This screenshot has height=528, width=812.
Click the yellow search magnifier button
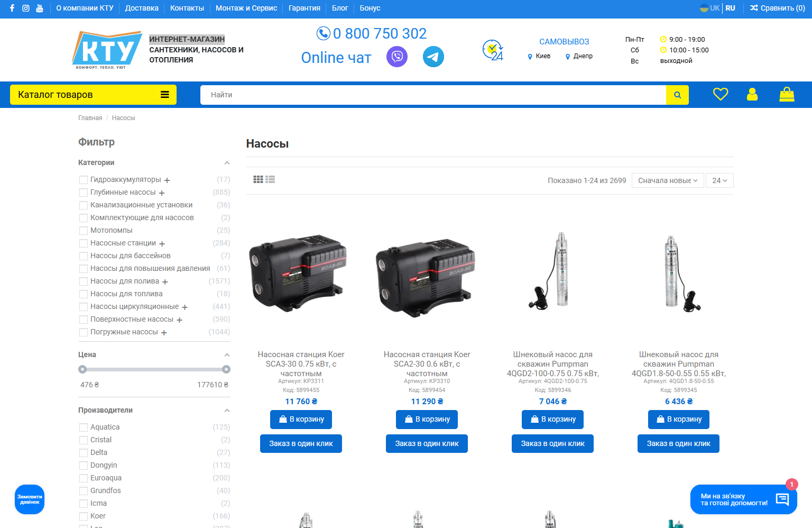pos(677,95)
